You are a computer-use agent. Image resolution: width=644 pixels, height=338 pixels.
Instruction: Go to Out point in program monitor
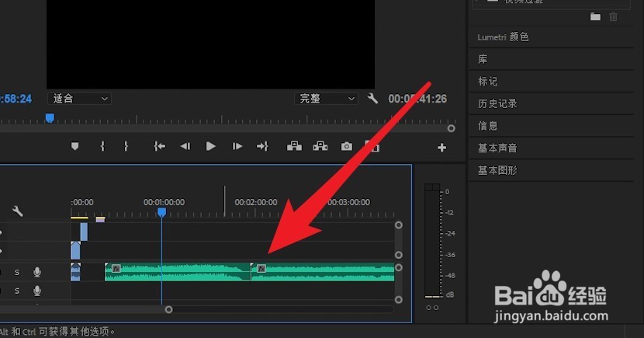click(262, 146)
